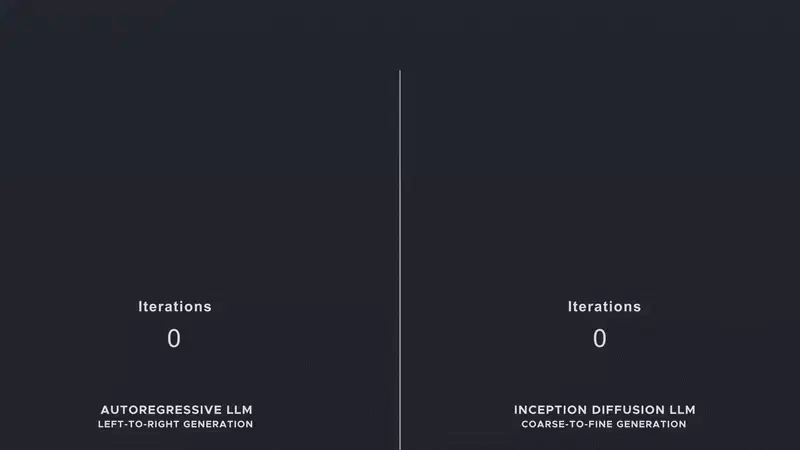The image size is (800, 450).
Task: Click the autoregressive iteration counter showing 0
Action: [x=174, y=339]
